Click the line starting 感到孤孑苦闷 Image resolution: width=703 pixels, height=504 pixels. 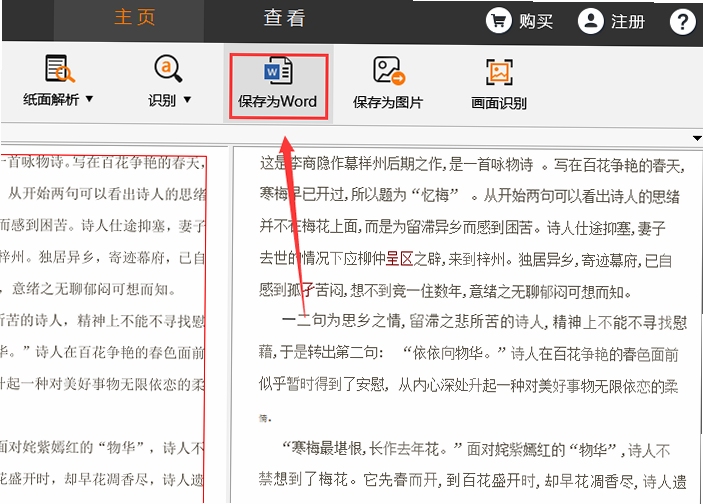pos(446,291)
